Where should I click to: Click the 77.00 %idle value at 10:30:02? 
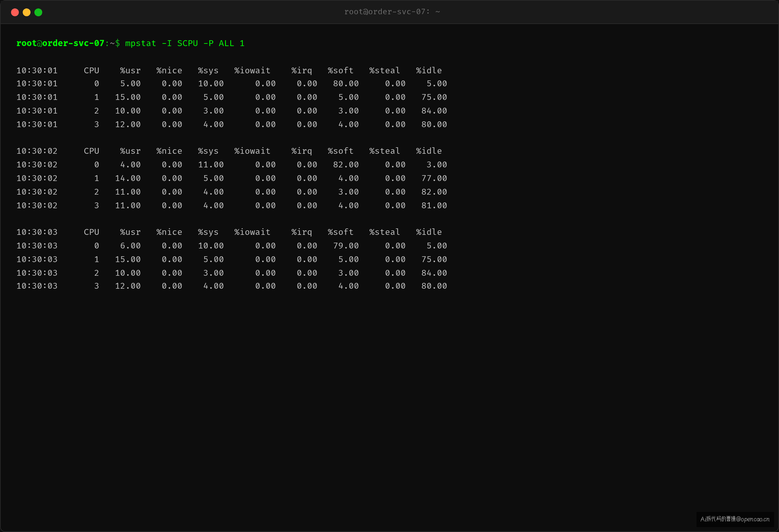tap(434, 178)
